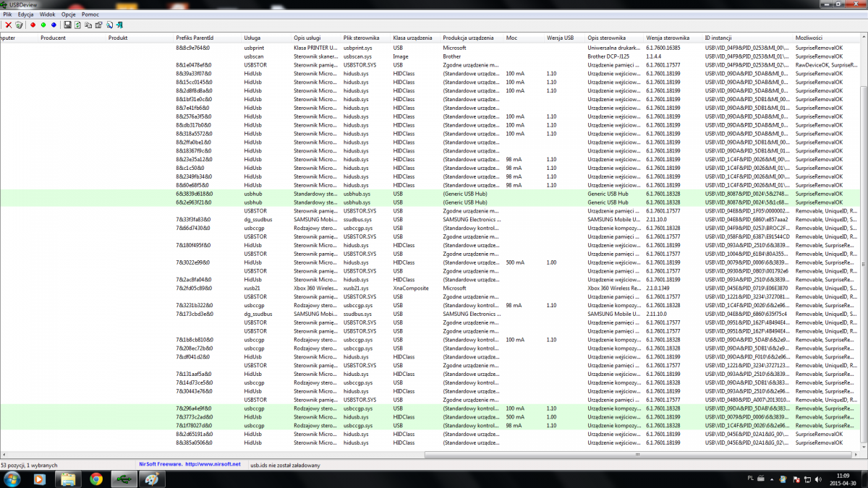Select row with ParentId 6&2e963f21&0
The width and height of the screenshot is (868, 488).
click(430, 202)
